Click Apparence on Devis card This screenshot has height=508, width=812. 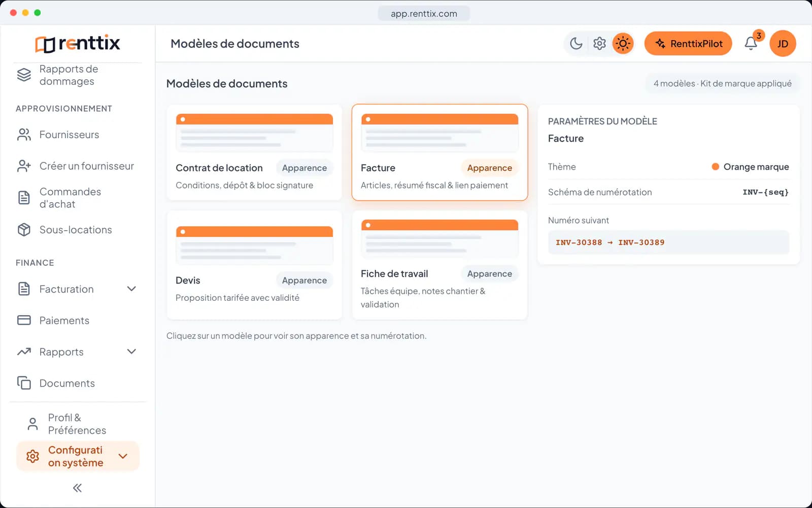pyautogui.click(x=304, y=280)
